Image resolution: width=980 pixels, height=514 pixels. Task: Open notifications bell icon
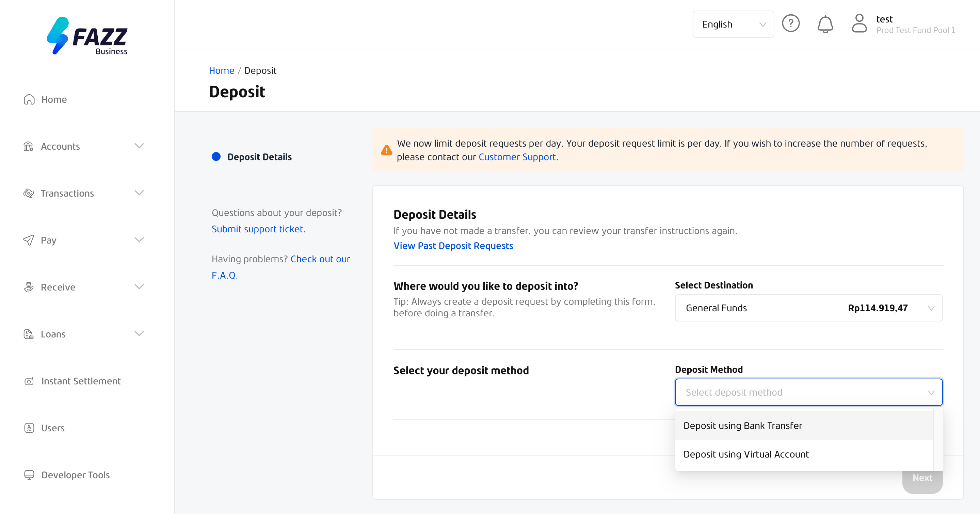coord(825,24)
